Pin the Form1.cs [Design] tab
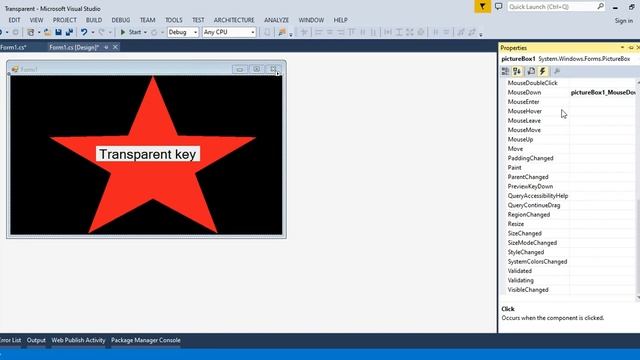Viewport: 640px width, 360px height. [x=106, y=47]
